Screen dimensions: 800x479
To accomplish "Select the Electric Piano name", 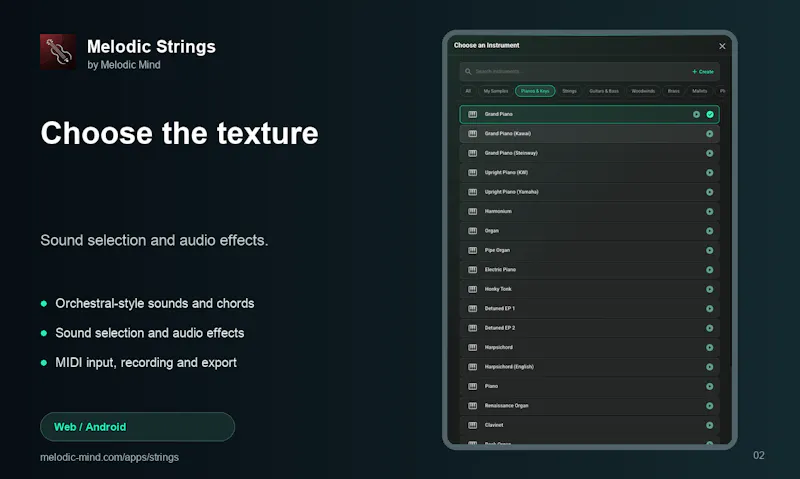I will (500, 269).
